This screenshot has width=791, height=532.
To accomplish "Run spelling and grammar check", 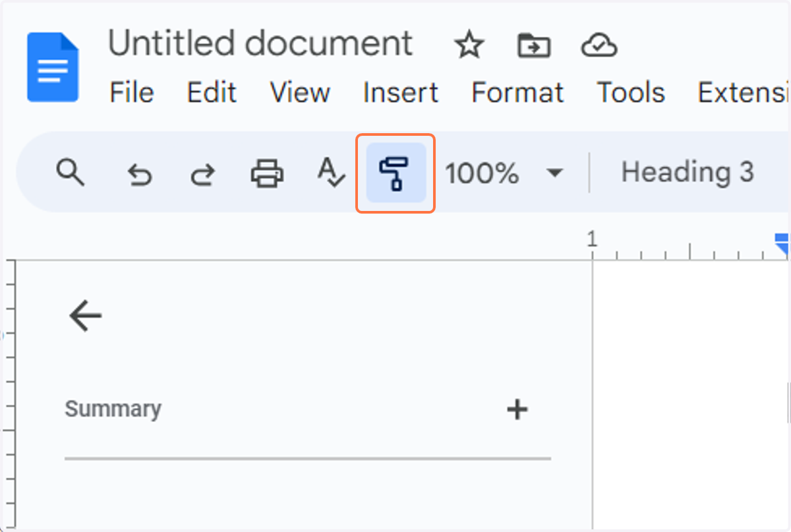I will [331, 173].
